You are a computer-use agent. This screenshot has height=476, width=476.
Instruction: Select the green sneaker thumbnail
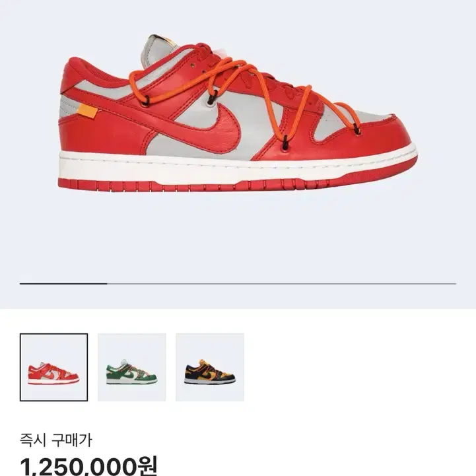click(x=132, y=367)
